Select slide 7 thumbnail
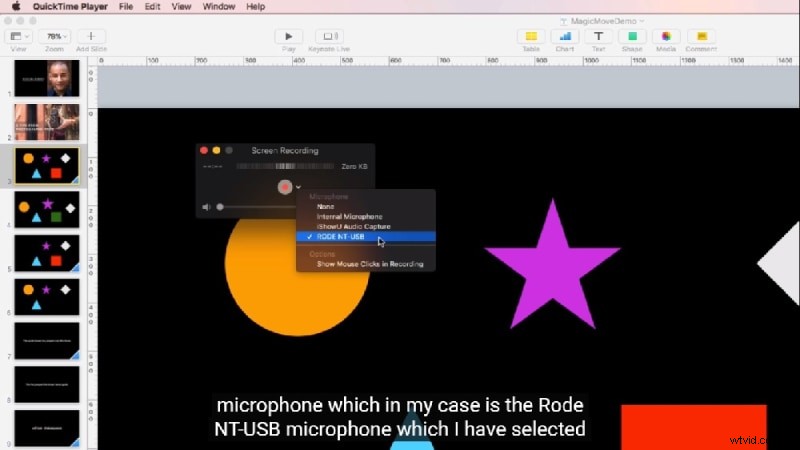 [x=47, y=341]
